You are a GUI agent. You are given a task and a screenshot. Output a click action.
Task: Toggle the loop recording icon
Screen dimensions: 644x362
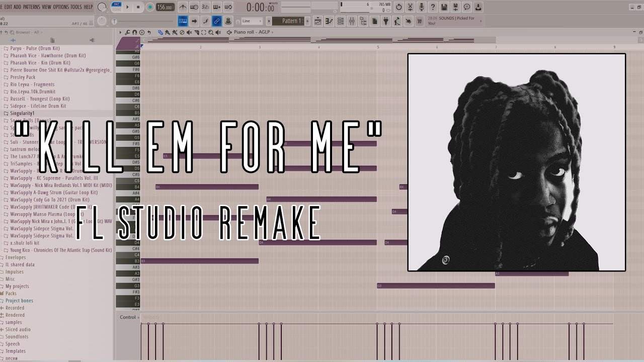click(x=228, y=7)
